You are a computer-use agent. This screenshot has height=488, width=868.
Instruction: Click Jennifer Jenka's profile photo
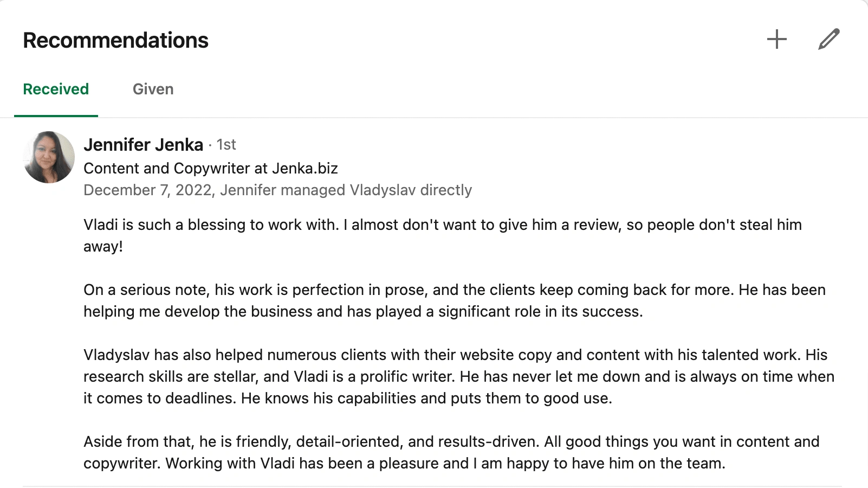49,157
